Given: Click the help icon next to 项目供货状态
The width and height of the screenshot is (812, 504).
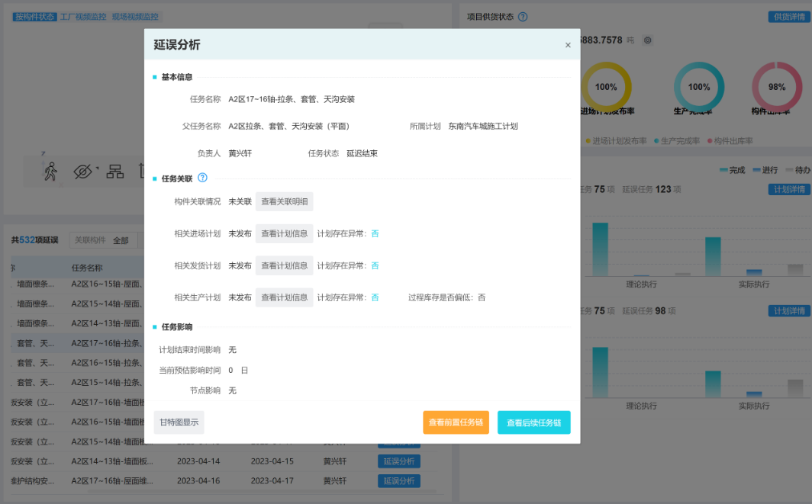Looking at the screenshot, I should pos(523,17).
